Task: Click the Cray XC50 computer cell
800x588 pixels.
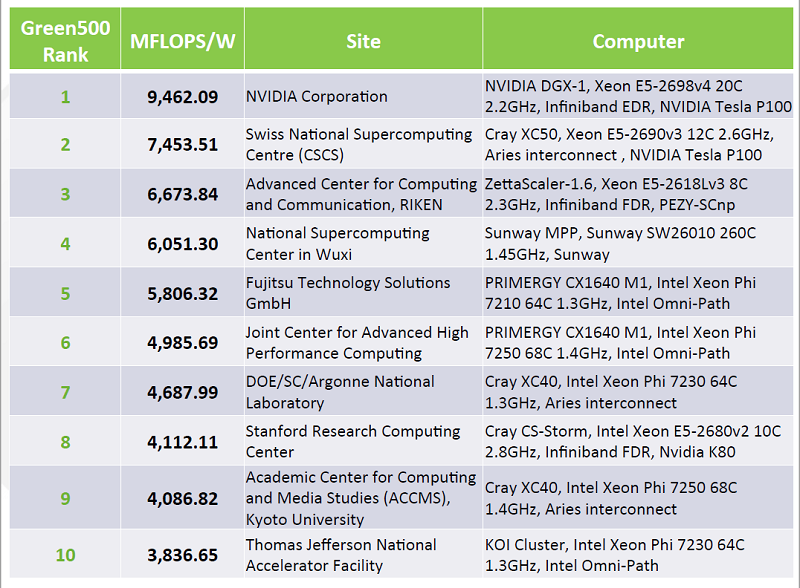Action: [638, 144]
